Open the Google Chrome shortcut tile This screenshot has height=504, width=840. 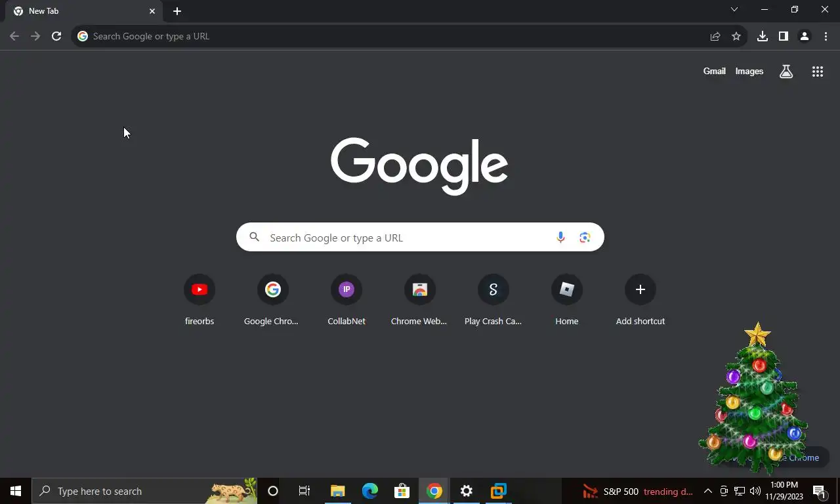[x=273, y=300]
